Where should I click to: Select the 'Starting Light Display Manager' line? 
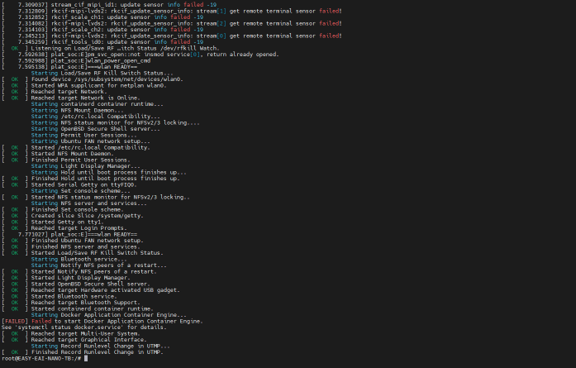coord(86,166)
